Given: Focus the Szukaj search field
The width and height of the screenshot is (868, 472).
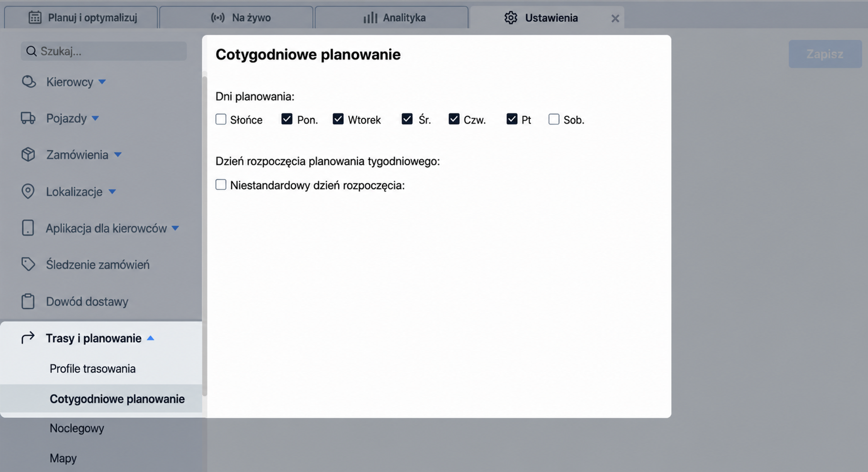Looking at the screenshot, I should tap(104, 51).
